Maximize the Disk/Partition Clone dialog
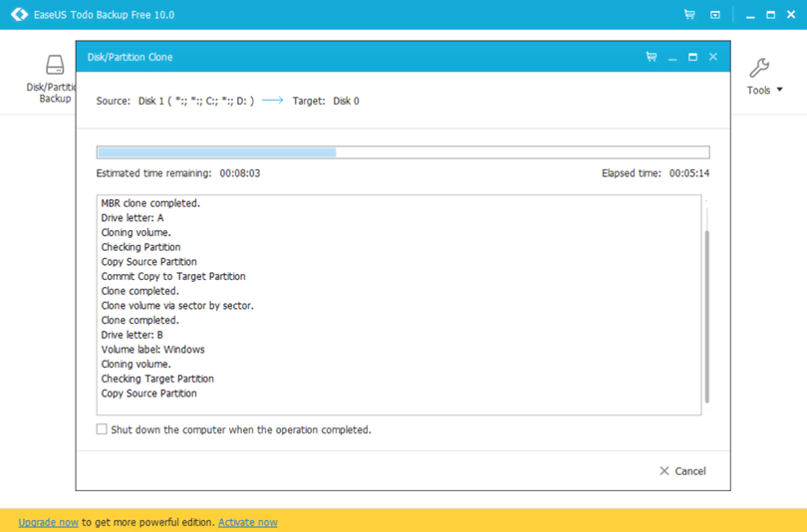Viewport: 807px width, 532px height. click(x=692, y=57)
